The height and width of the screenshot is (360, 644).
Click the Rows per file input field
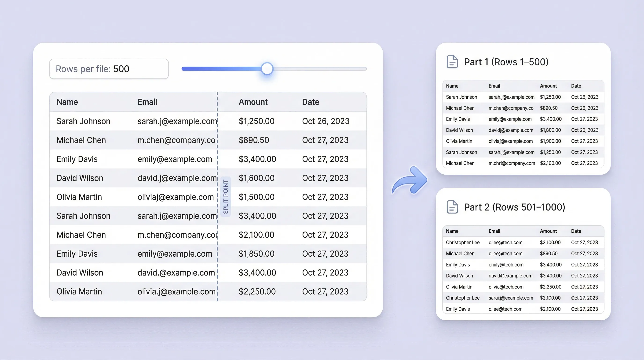(109, 69)
